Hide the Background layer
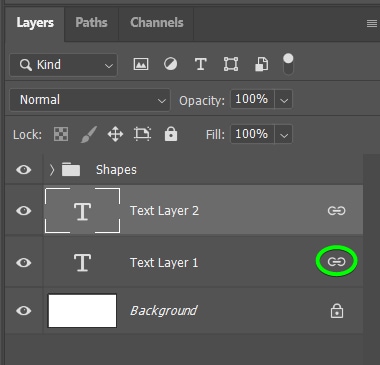The height and width of the screenshot is (365, 380). (x=24, y=311)
